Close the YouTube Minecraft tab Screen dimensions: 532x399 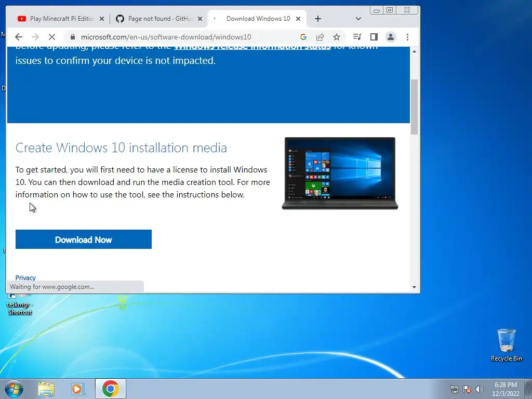click(x=101, y=19)
